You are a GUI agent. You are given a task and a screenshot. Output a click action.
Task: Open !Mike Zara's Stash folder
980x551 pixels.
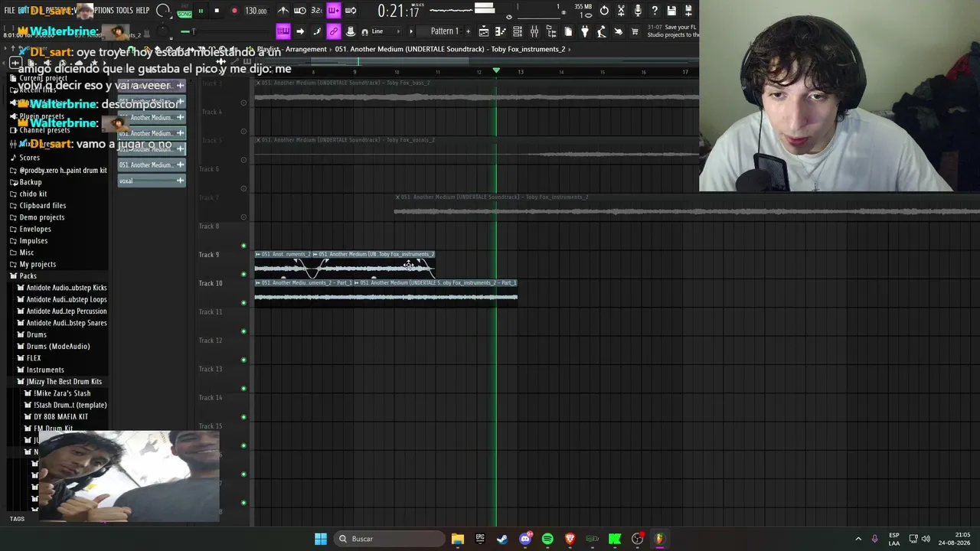[x=62, y=393]
